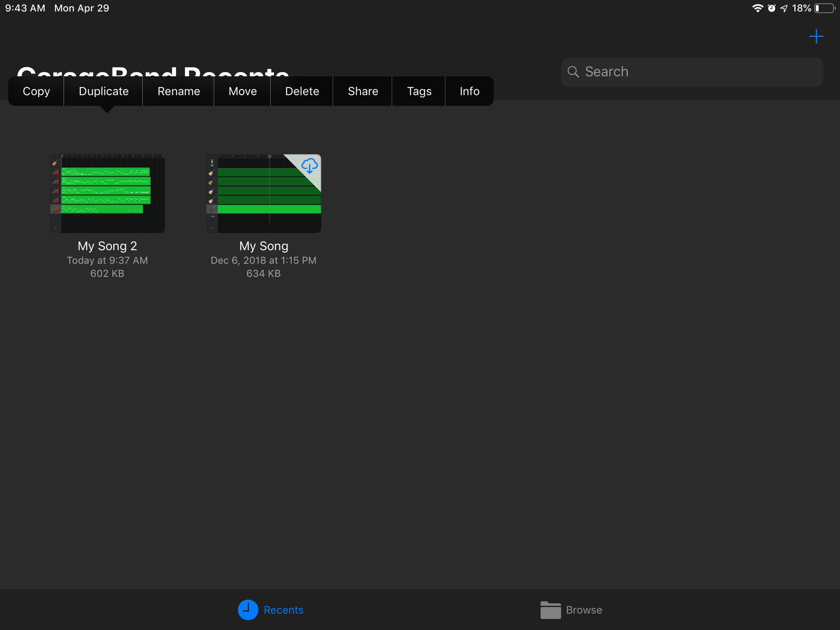Tap the 18% battery percentage text
The width and height of the screenshot is (840, 630).
point(801,8)
